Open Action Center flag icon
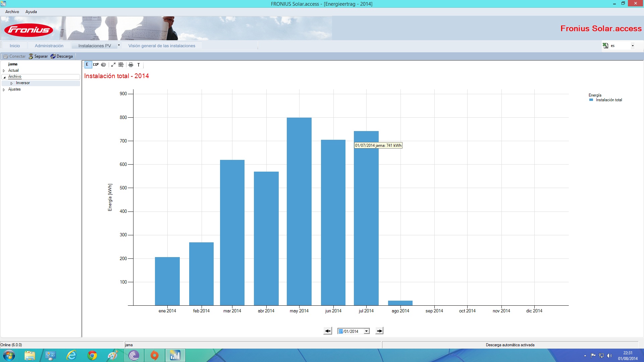 pos(593,356)
